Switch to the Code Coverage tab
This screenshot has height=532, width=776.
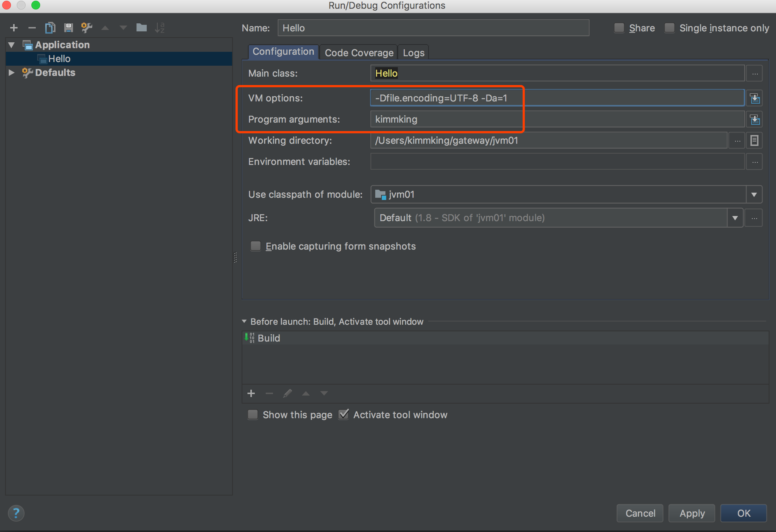[359, 53]
